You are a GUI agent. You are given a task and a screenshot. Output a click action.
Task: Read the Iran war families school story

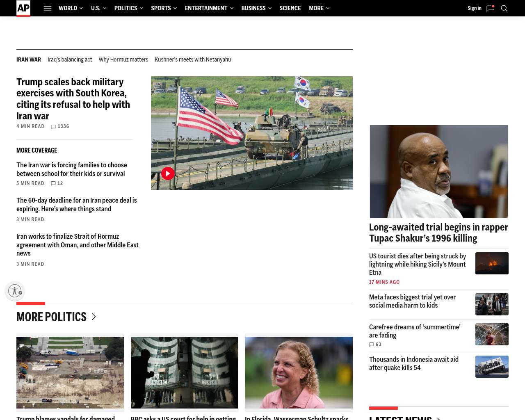72,169
